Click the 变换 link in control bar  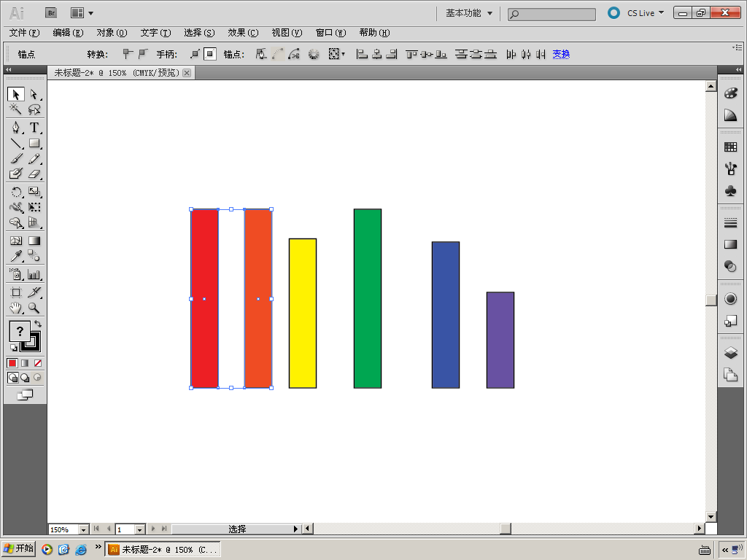pos(561,54)
